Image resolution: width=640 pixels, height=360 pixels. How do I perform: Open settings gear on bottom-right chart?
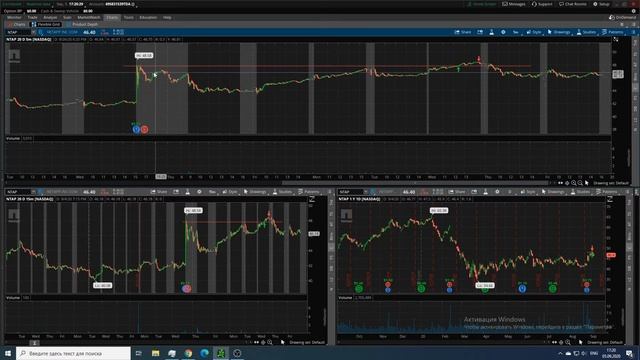[497, 192]
